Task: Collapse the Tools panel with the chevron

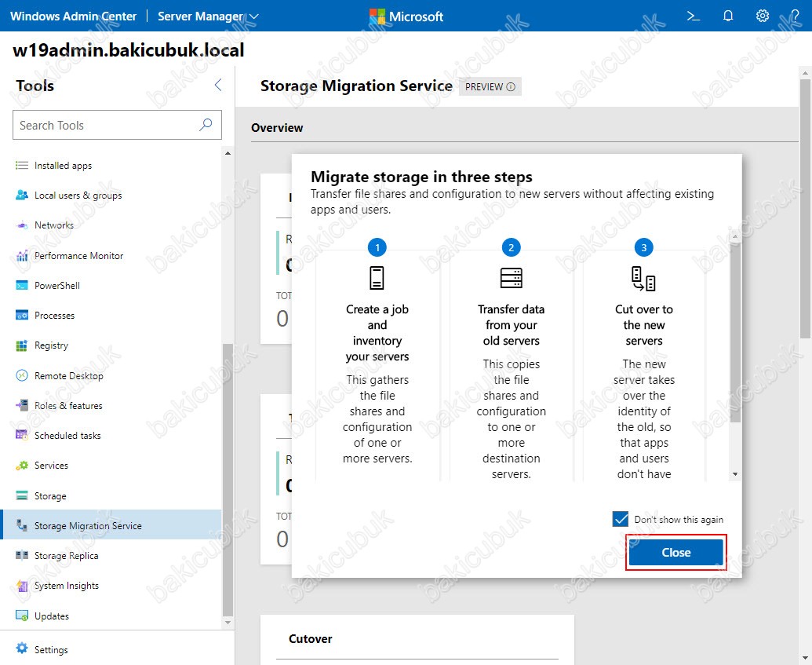Action: tap(218, 85)
